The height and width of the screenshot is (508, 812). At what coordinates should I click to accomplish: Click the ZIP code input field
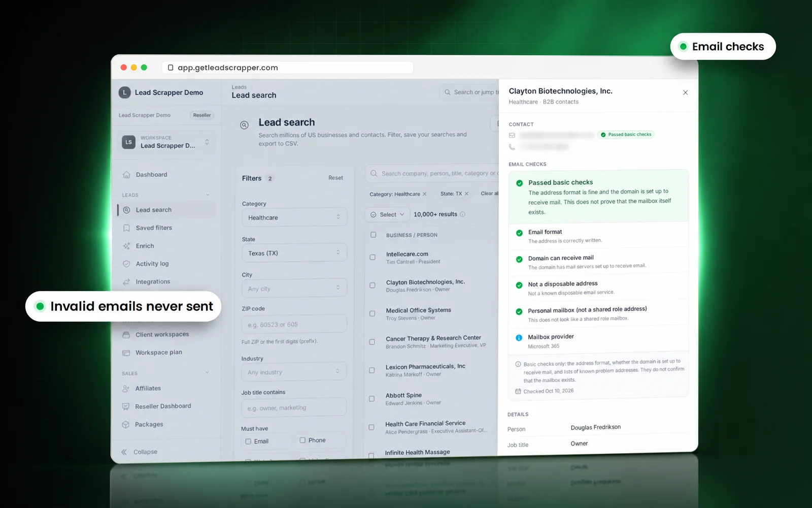pyautogui.click(x=294, y=324)
